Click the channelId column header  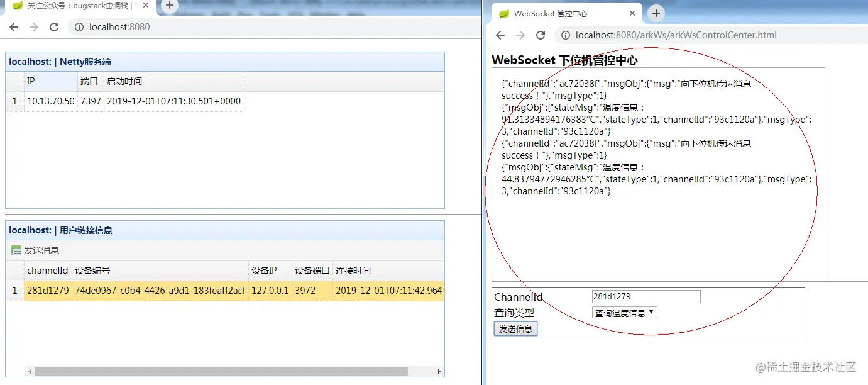[48, 271]
